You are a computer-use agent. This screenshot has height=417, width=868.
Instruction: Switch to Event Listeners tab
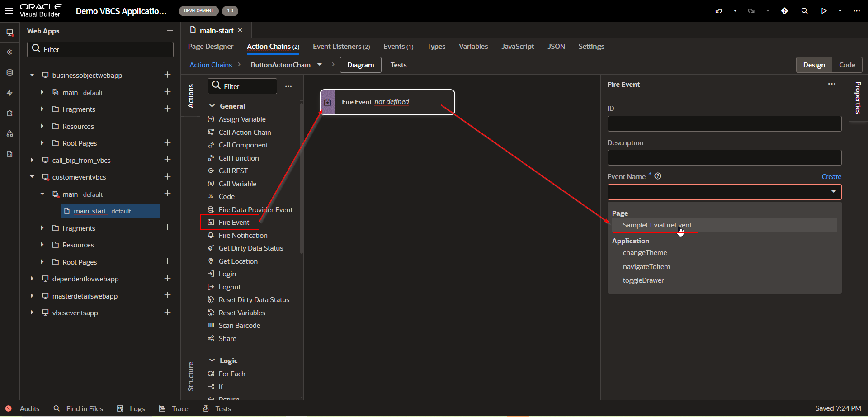coord(341,47)
